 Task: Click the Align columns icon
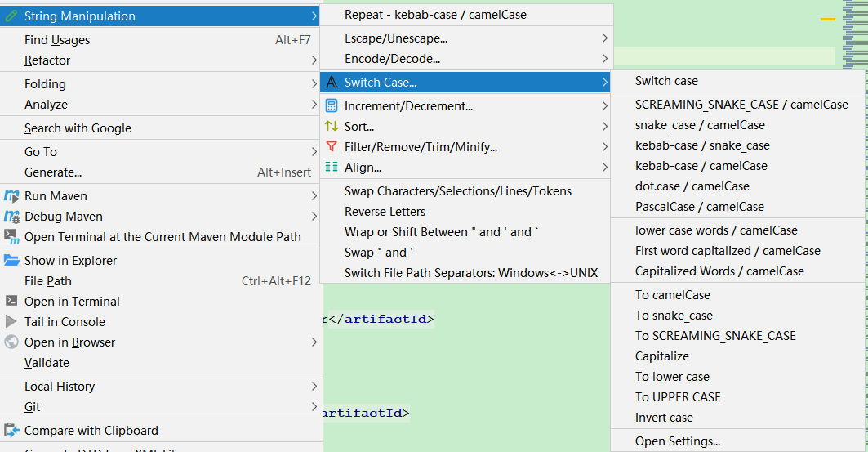[x=331, y=168]
